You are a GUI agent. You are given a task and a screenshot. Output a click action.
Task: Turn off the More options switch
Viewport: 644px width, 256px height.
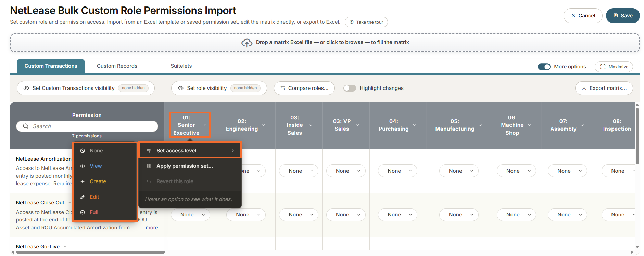click(x=544, y=67)
